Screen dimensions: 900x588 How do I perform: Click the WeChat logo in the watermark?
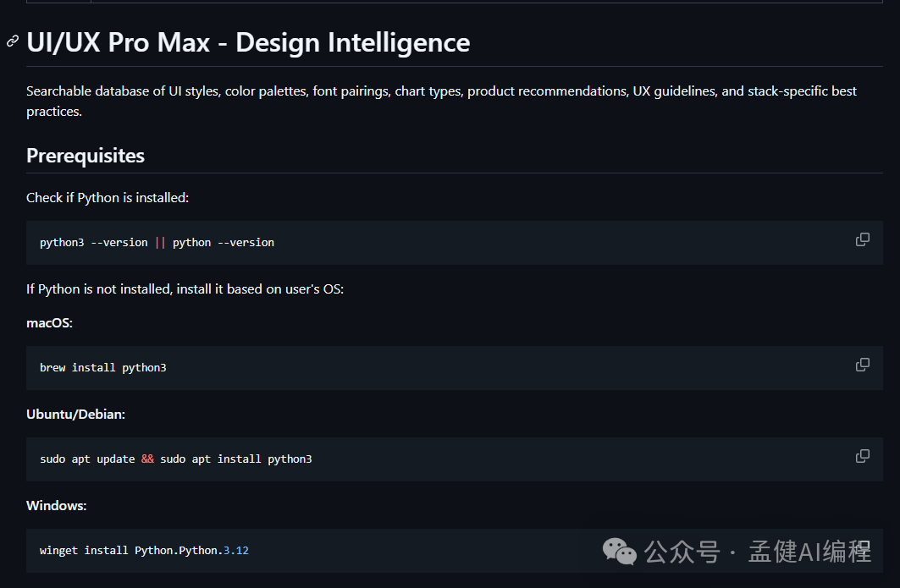[619, 552]
